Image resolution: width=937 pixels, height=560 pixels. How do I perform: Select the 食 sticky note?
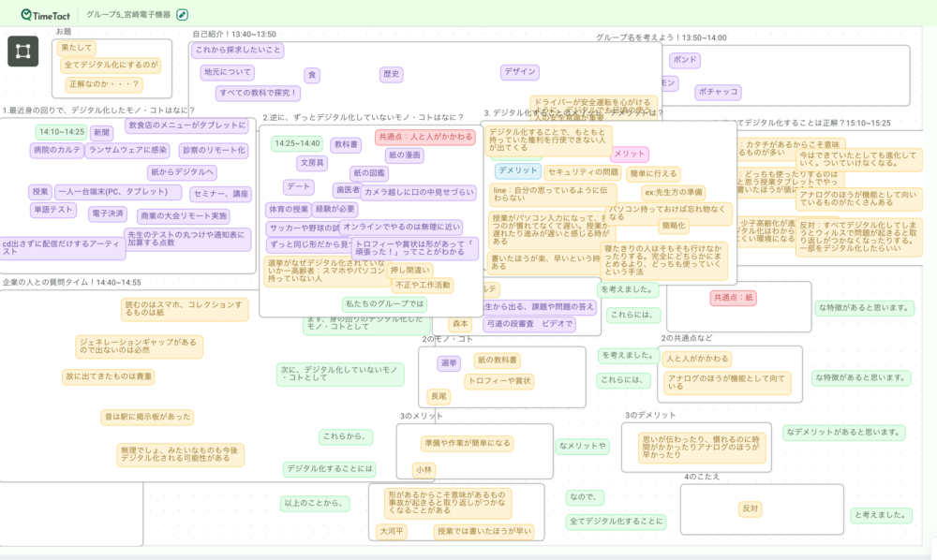(x=312, y=75)
